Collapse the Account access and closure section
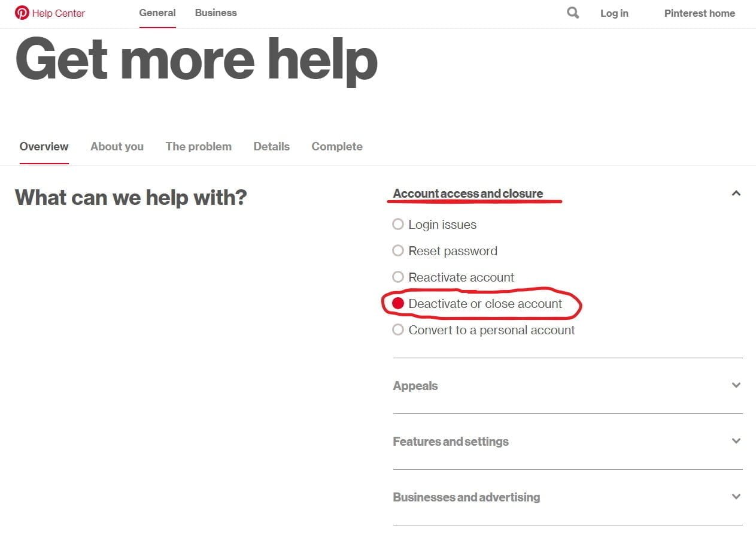Screen dimensions: 756x535 (x=736, y=193)
